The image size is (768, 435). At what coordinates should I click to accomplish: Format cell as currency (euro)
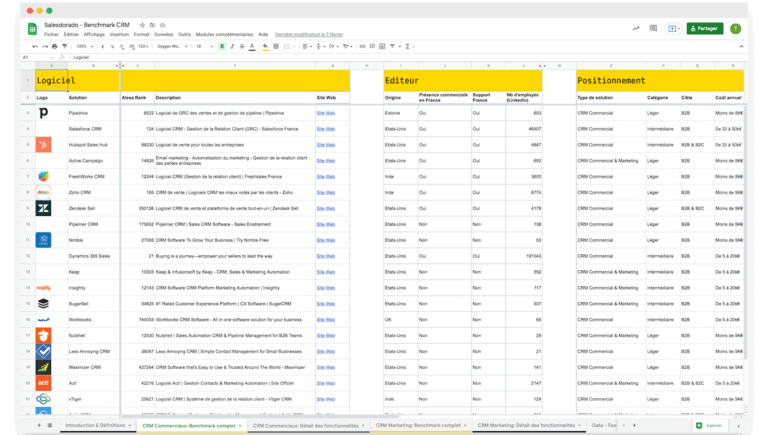coord(103,47)
